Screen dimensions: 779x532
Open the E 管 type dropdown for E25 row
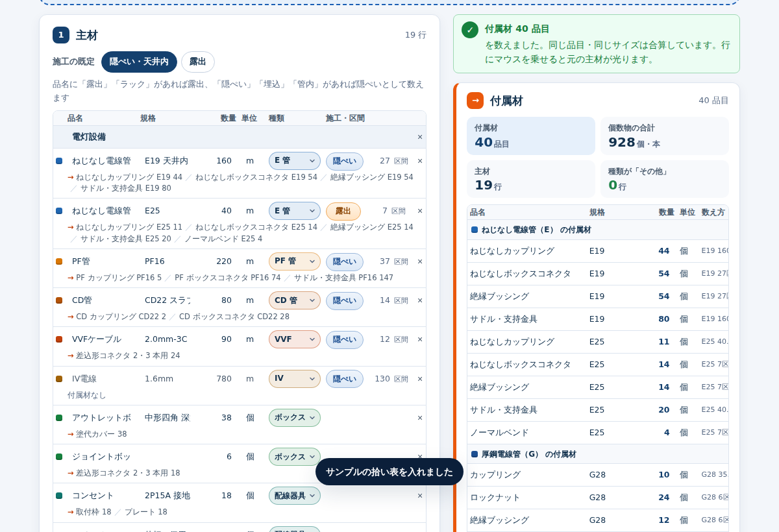(295, 211)
